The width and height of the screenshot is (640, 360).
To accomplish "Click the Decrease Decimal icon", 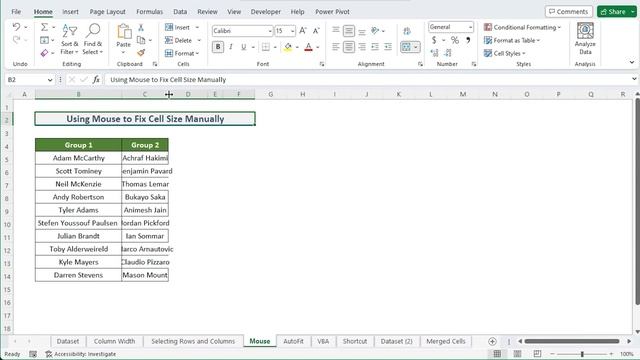I will coord(448,53).
